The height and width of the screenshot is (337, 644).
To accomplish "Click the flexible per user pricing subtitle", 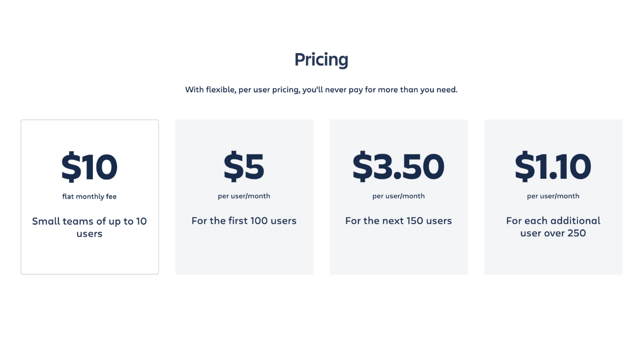I will pos(321,90).
